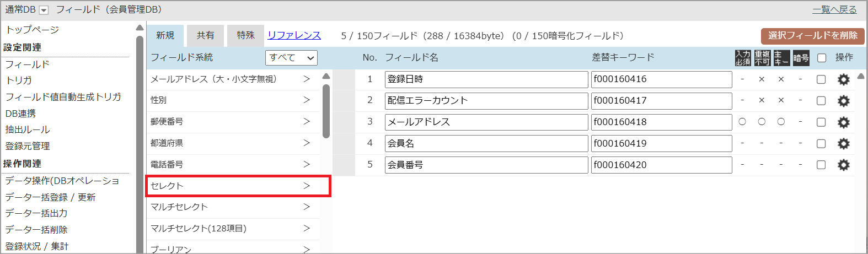Click the 選択フィールドを削除 button
The height and width of the screenshot is (254, 868).
pyautogui.click(x=812, y=36)
